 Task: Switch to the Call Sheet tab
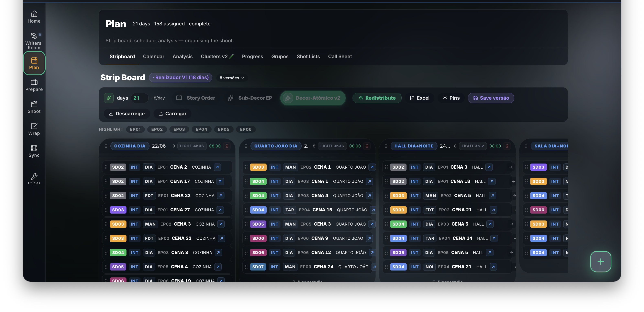(340, 57)
